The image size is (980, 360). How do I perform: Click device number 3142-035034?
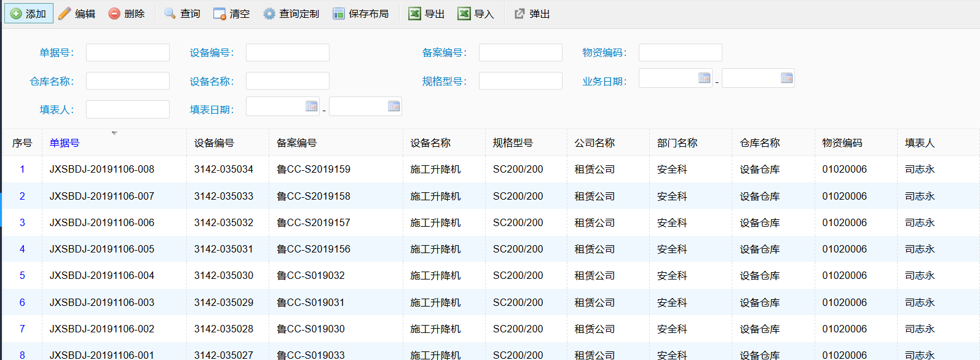point(224,169)
